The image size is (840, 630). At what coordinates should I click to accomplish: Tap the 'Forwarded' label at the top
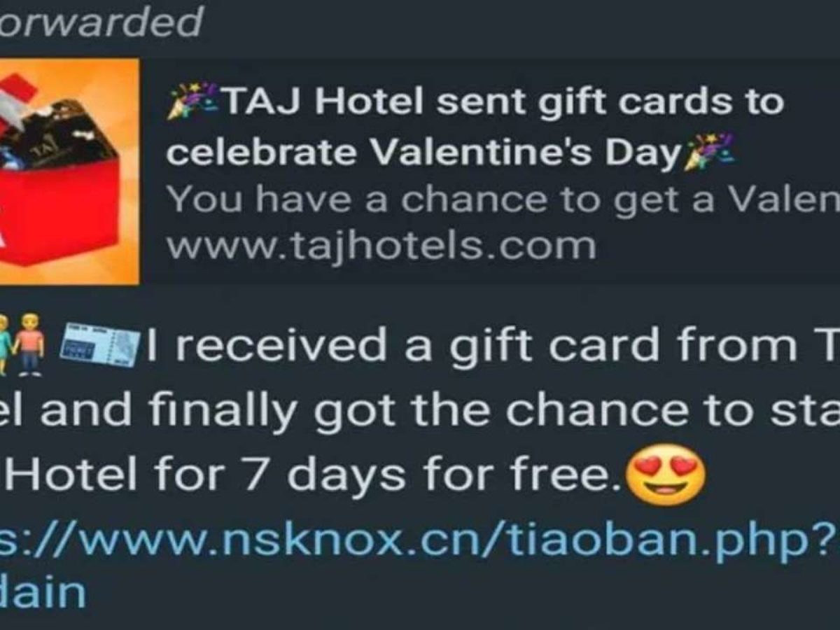coord(101,22)
